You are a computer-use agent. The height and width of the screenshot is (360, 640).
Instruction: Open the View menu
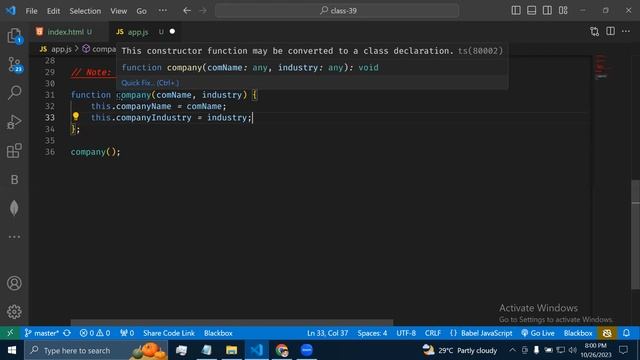pyautogui.click(x=118, y=11)
